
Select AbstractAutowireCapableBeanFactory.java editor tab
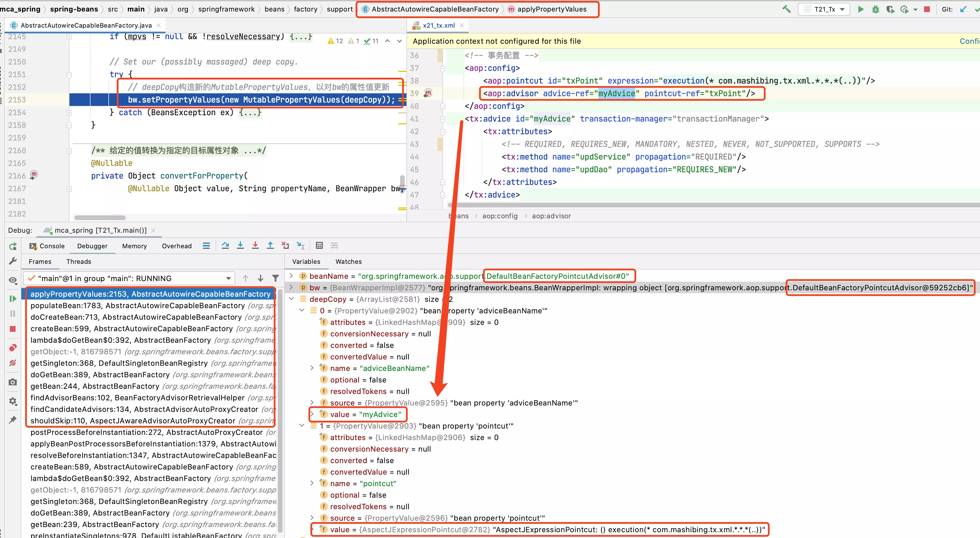[86, 25]
